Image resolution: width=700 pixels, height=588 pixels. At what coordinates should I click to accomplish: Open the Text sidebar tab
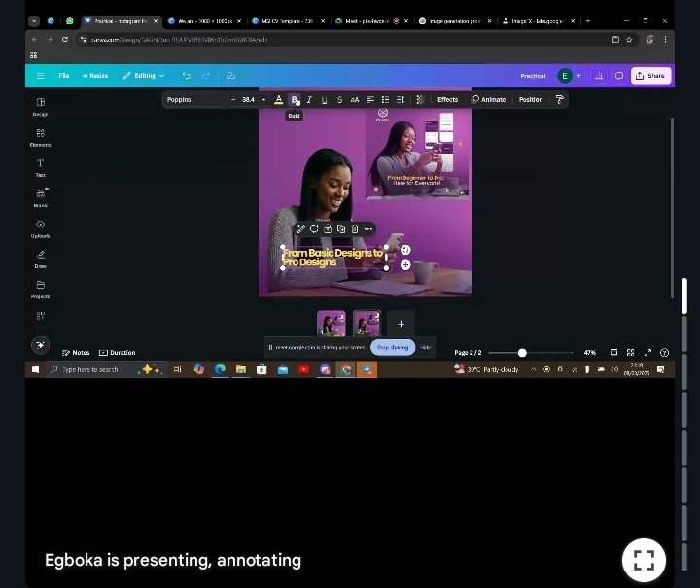click(40, 168)
